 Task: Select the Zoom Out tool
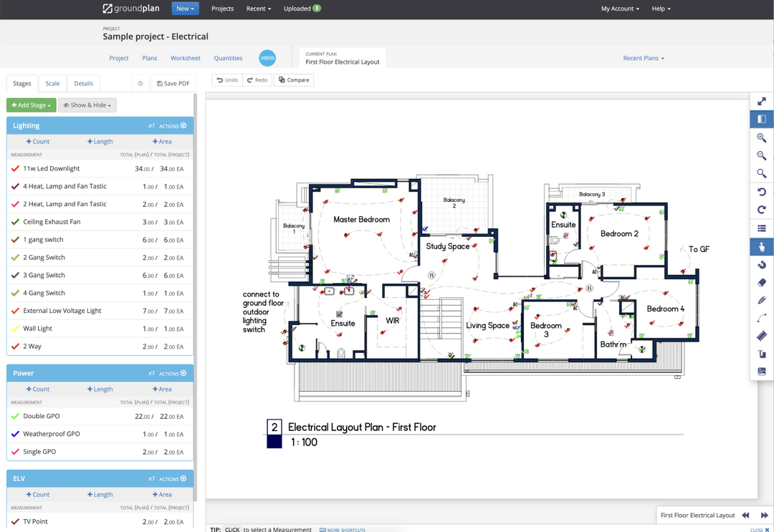pyautogui.click(x=761, y=155)
